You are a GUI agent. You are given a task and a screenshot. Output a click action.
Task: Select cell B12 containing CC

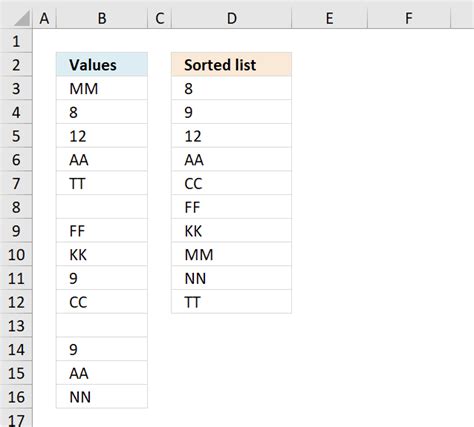click(x=102, y=302)
